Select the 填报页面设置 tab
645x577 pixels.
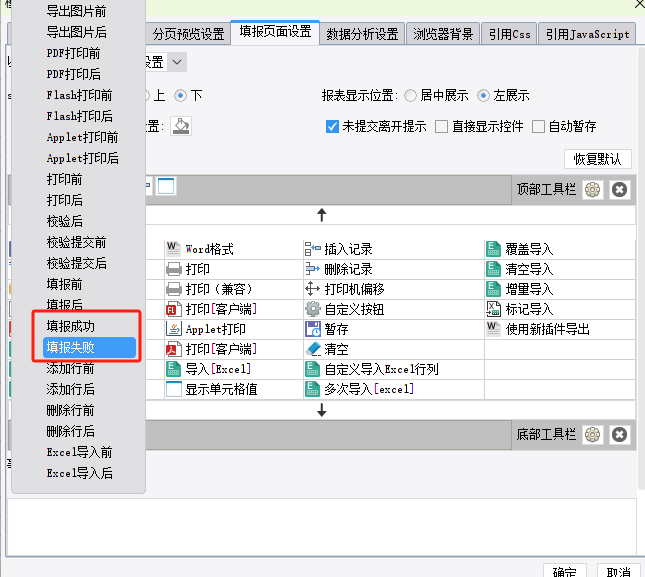(x=275, y=32)
